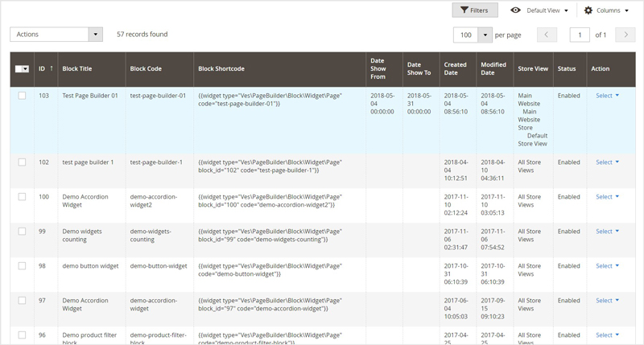
Task: Click the current page number field
Action: click(x=580, y=35)
